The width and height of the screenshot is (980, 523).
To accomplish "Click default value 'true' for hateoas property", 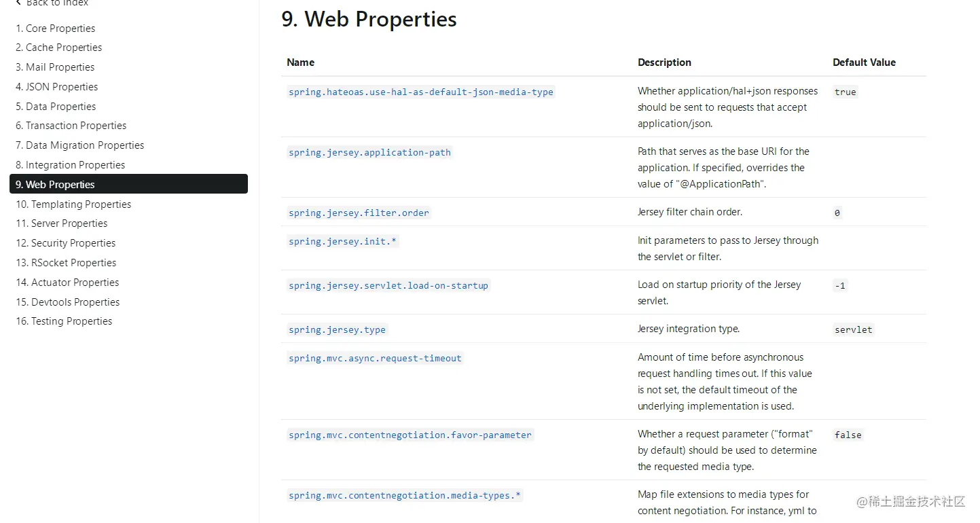I will (x=846, y=92).
